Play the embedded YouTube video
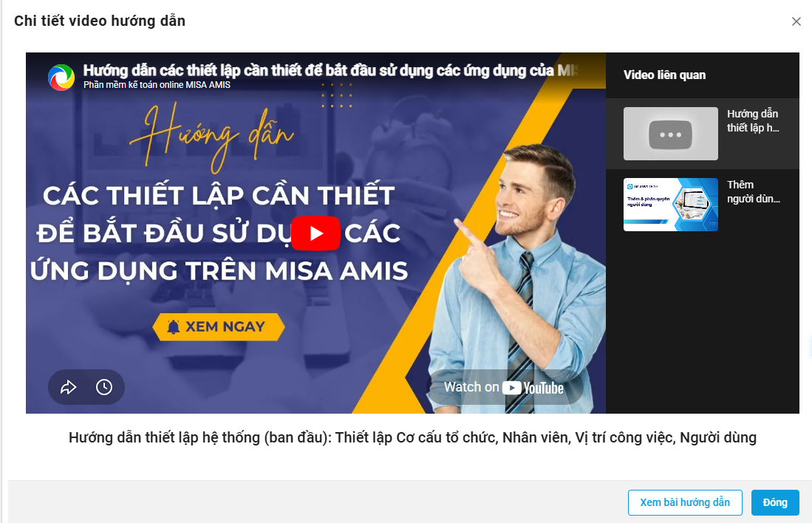 [315, 233]
